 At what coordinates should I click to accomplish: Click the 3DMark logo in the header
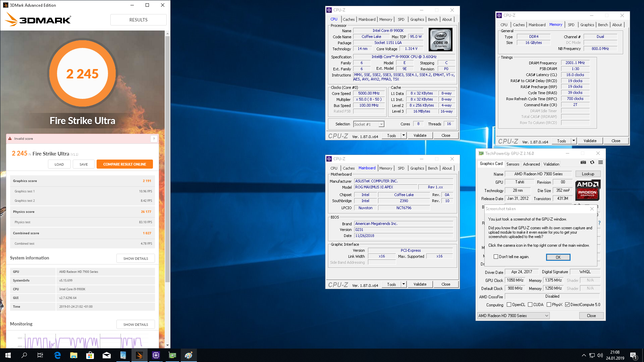pyautogui.click(x=38, y=20)
